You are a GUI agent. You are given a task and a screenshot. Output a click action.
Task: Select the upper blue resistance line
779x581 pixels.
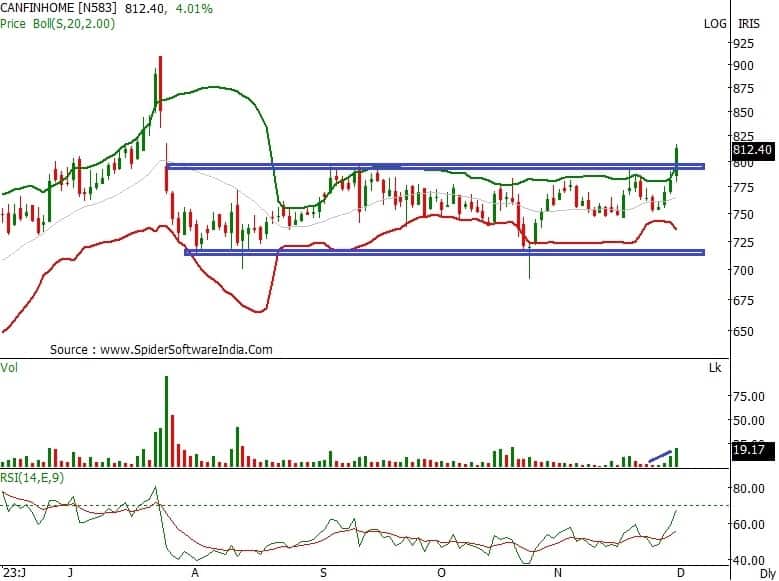pos(435,166)
